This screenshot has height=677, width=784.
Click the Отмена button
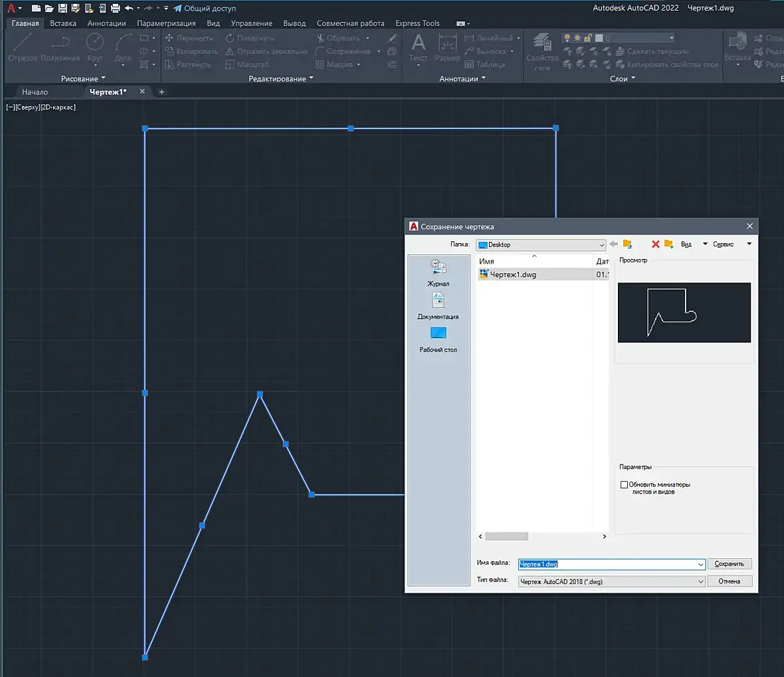729,581
